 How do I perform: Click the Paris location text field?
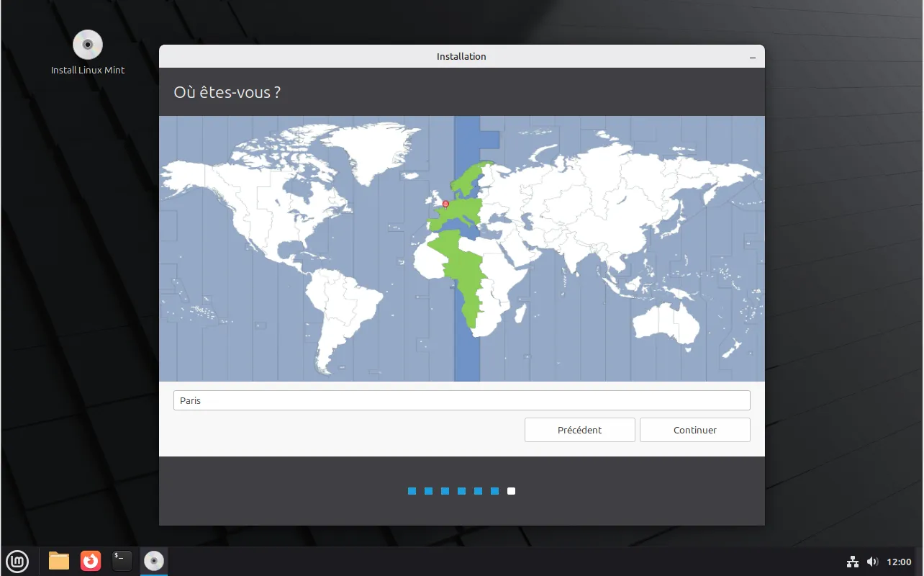tap(461, 400)
